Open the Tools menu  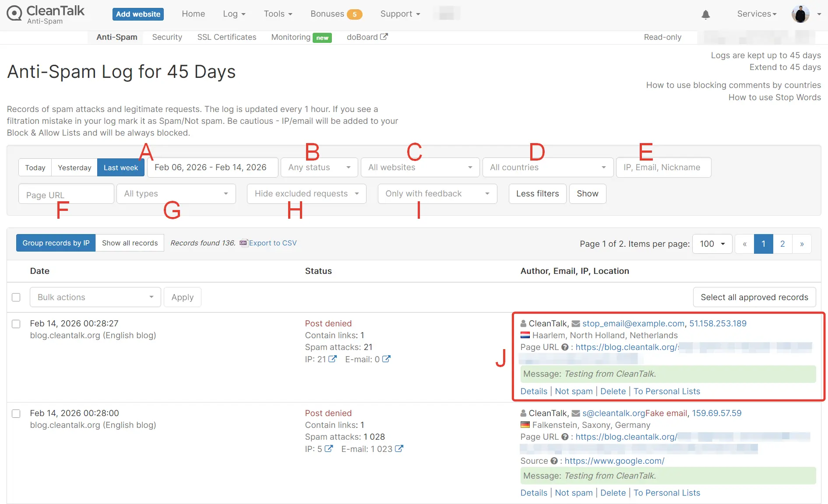tap(278, 14)
